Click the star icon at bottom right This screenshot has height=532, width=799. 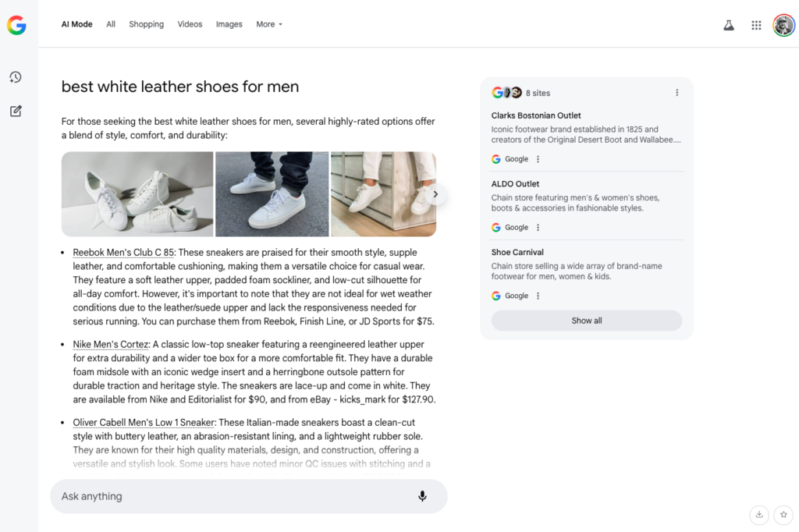pos(783,514)
